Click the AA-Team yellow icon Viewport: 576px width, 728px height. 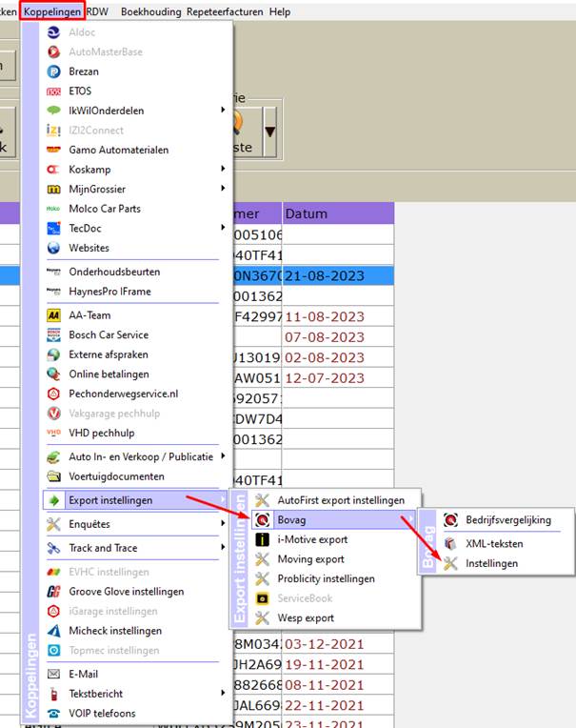click(x=54, y=315)
